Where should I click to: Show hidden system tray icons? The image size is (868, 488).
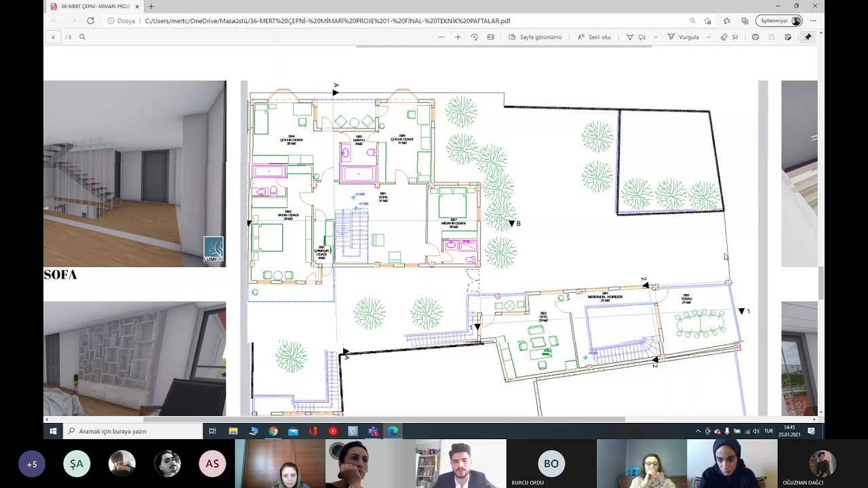(698, 431)
